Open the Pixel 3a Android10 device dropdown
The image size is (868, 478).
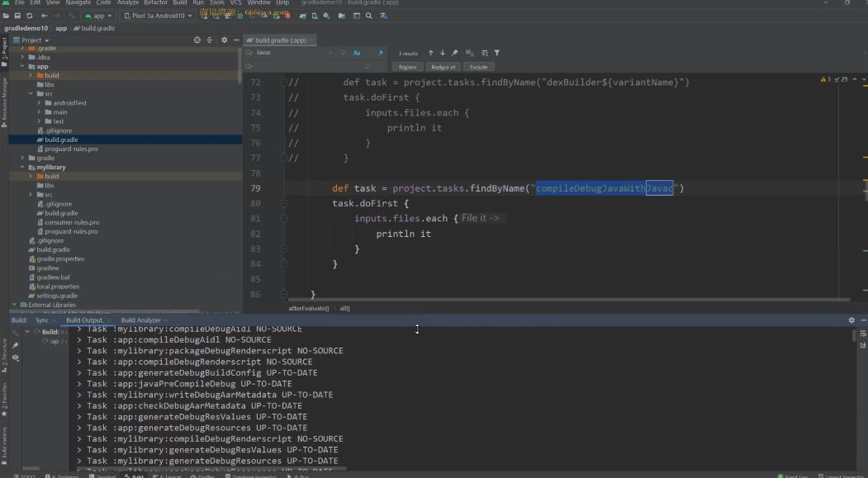pos(157,16)
